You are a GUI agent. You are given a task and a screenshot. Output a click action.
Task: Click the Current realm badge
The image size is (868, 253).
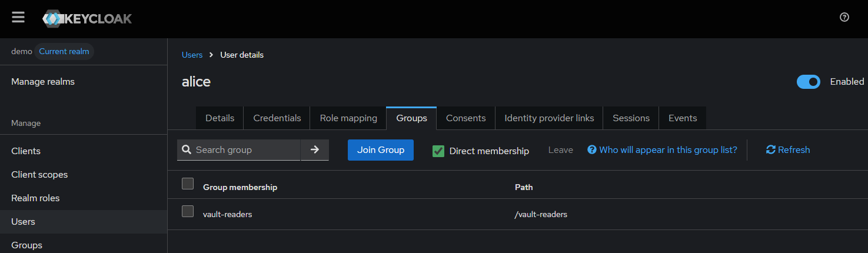[64, 52]
